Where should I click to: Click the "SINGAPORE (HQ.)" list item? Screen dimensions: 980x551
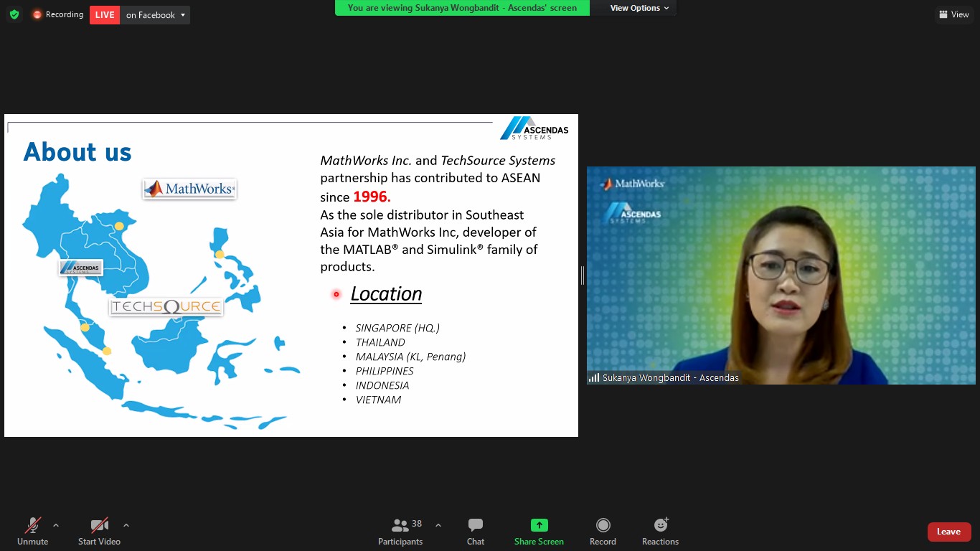coord(397,328)
